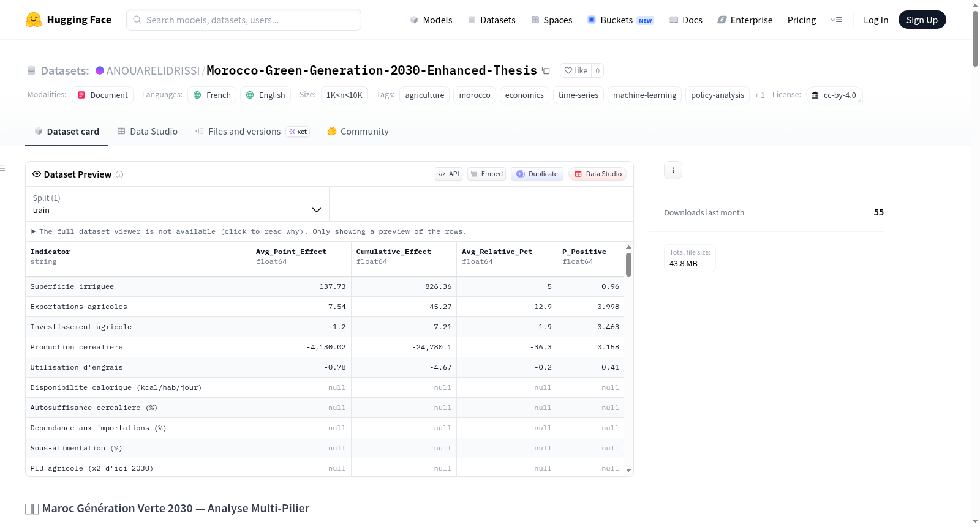Click the Maroc Génération Verte 2030 heading
Screen dimensions: 980x527
pos(167,508)
